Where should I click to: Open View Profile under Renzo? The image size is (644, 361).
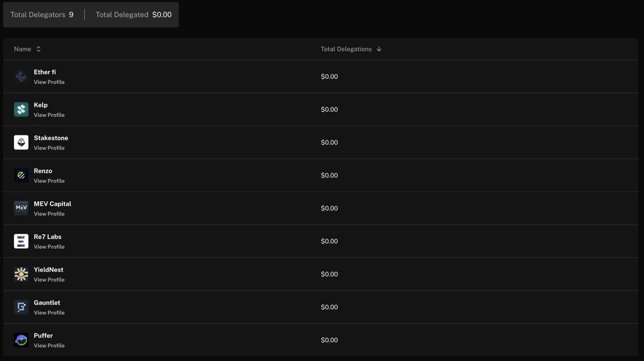tap(49, 181)
